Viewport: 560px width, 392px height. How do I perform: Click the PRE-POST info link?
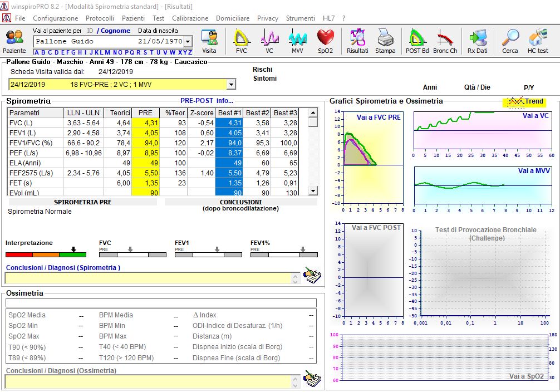[x=207, y=101]
